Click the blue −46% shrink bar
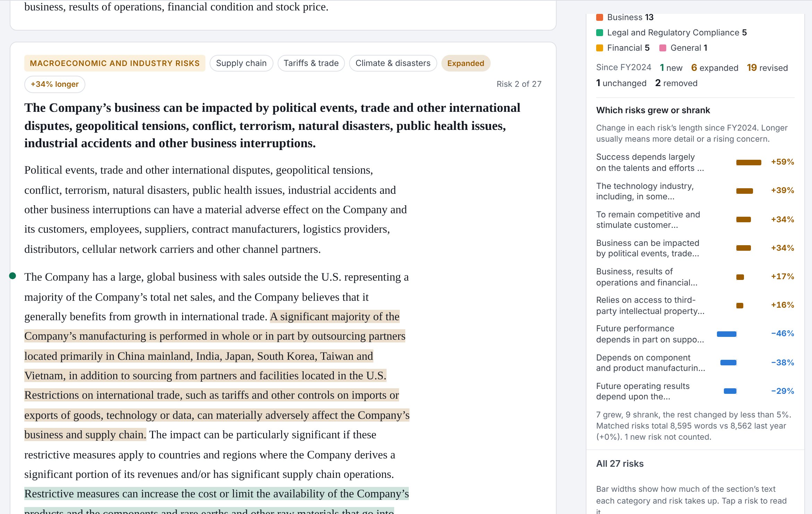Viewport: 812px width, 514px height. tap(726, 334)
